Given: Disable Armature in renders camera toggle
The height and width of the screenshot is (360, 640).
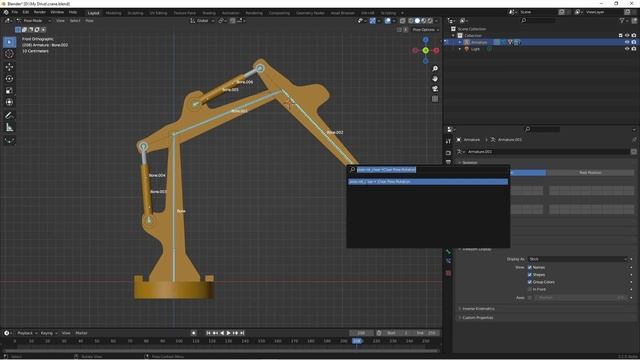Looking at the screenshot, I should [x=634, y=42].
